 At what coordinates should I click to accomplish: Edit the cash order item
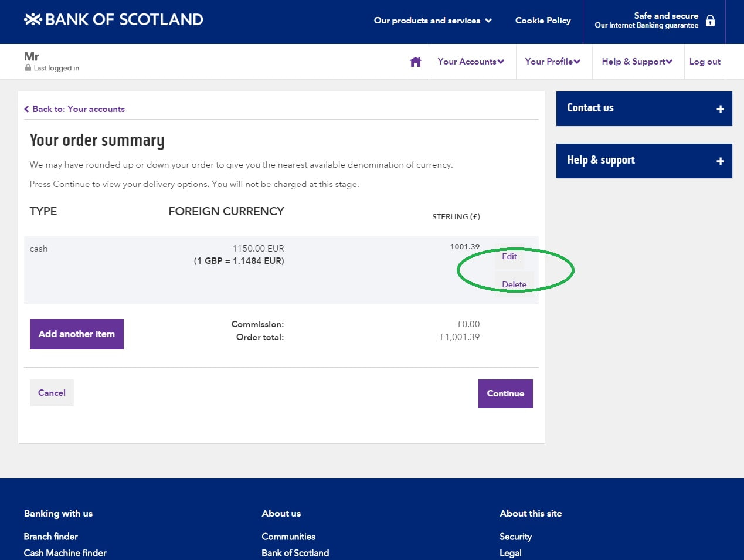pyautogui.click(x=509, y=256)
